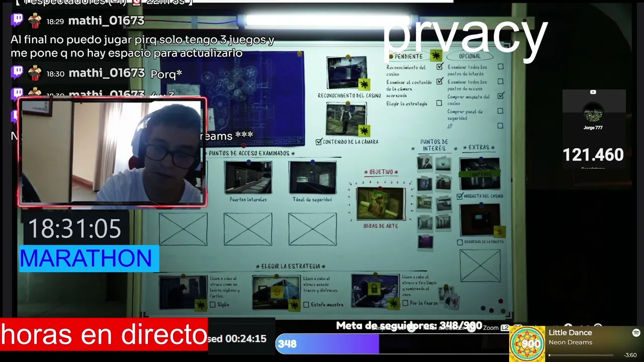Toggle the Examinar el contenido de la cámara checkbox
Viewport: 644px width, 362px height.
(x=440, y=81)
